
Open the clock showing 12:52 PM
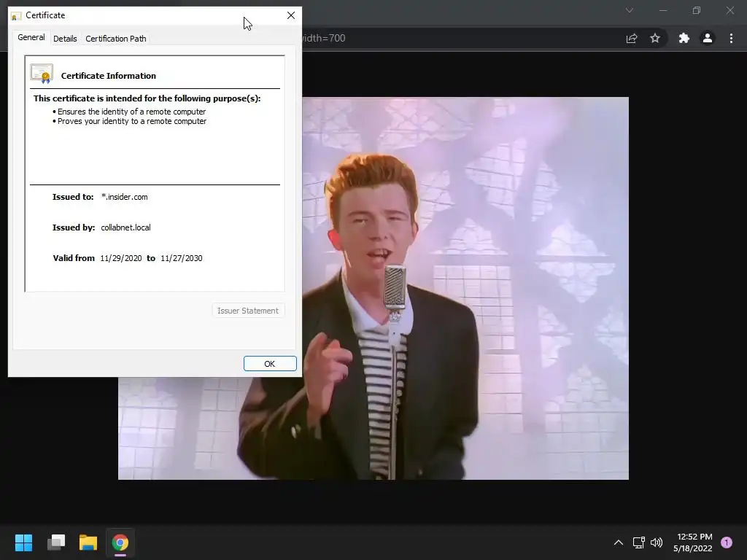tap(693, 542)
